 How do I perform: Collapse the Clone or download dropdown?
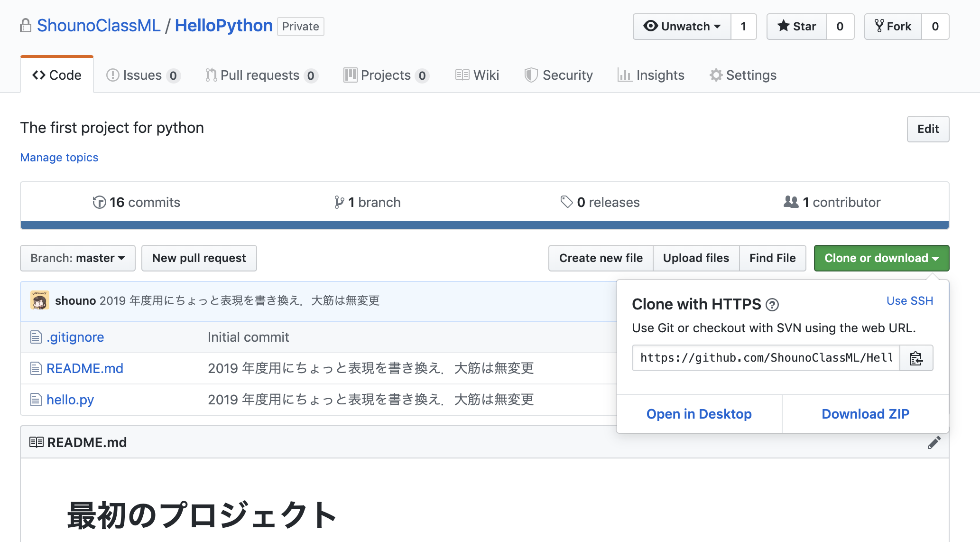[x=881, y=258]
